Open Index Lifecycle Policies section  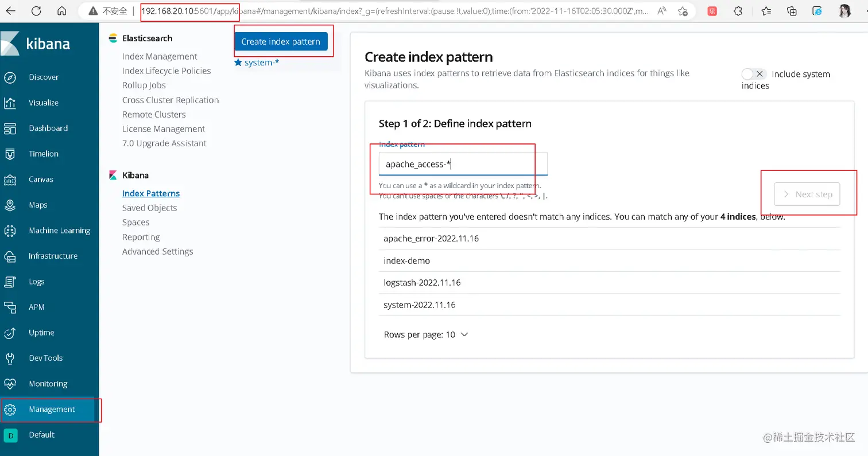point(166,71)
